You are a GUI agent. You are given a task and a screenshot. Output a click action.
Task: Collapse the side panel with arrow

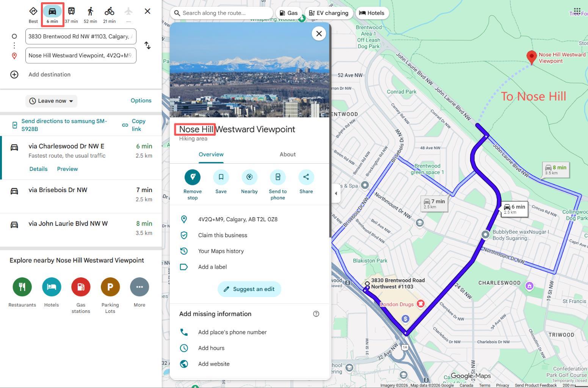click(x=336, y=194)
